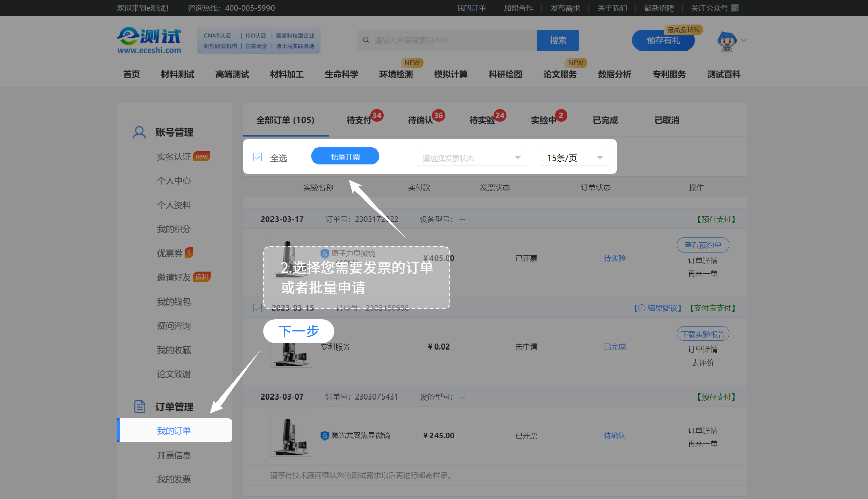
Task: Click the WeChat QR code icon
Action: click(x=735, y=8)
